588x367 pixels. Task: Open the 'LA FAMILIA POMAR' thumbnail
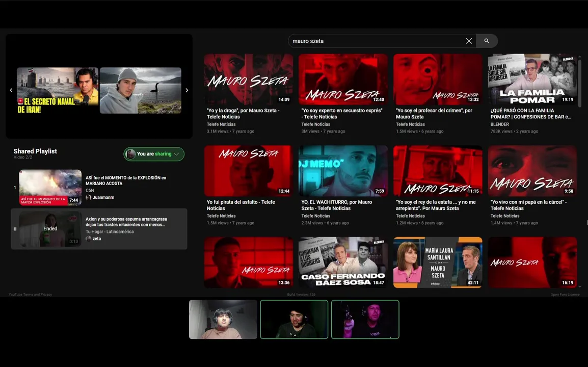532,79
